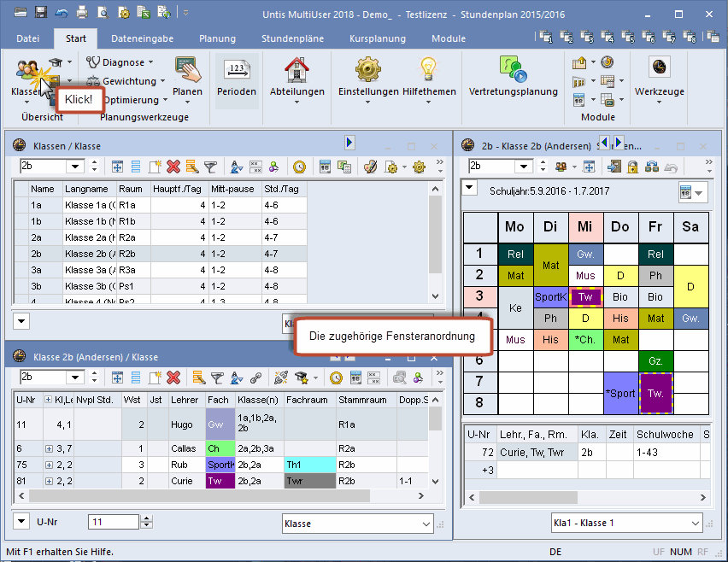This screenshot has height=562, width=728.
Task: Click the Save icon in title bar
Action: [41, 13]
